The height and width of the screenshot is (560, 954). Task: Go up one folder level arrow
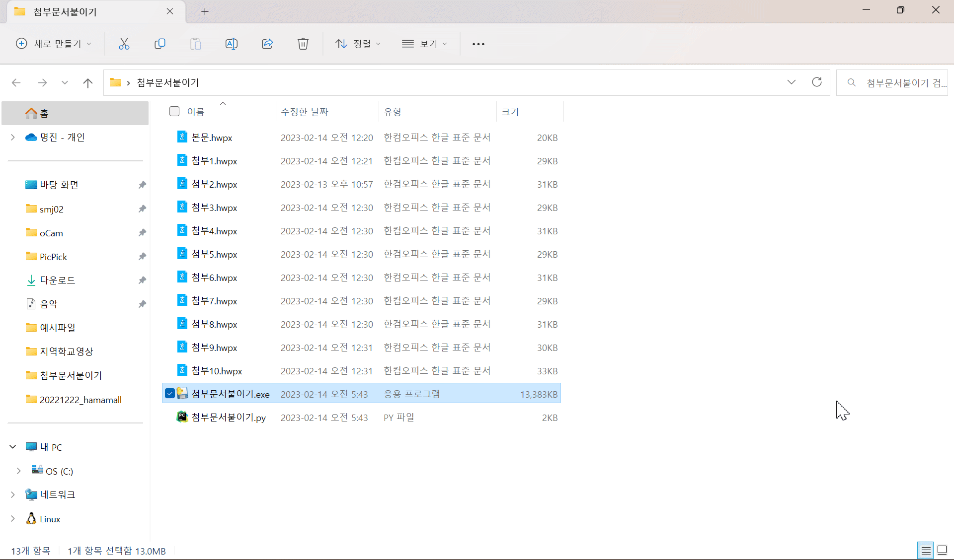pyautogui.click(x=88, y=83)
